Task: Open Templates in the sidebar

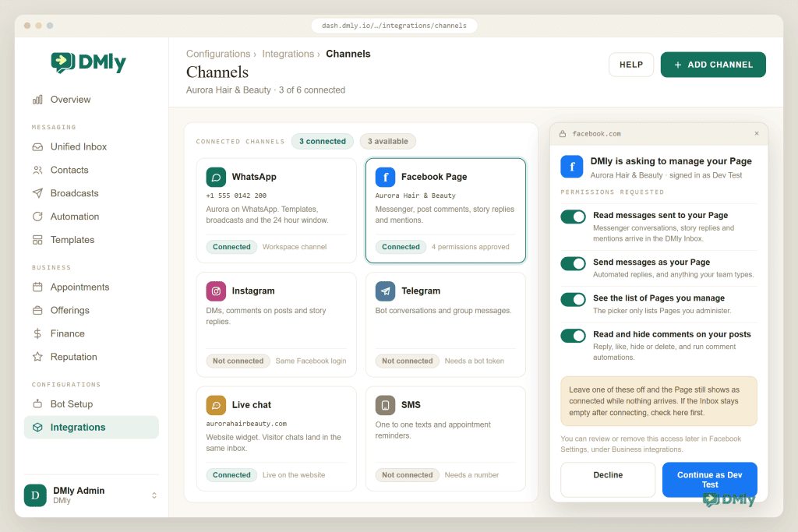Action: pos(91,240)
